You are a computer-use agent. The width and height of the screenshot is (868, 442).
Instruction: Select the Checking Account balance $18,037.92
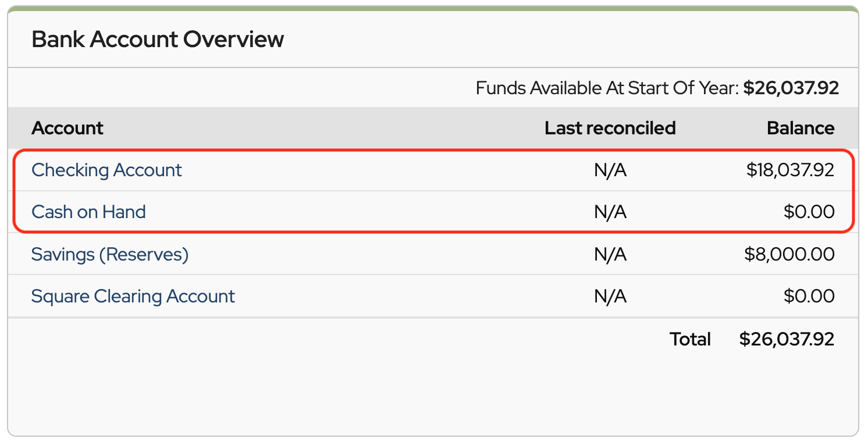pos(790,170)
